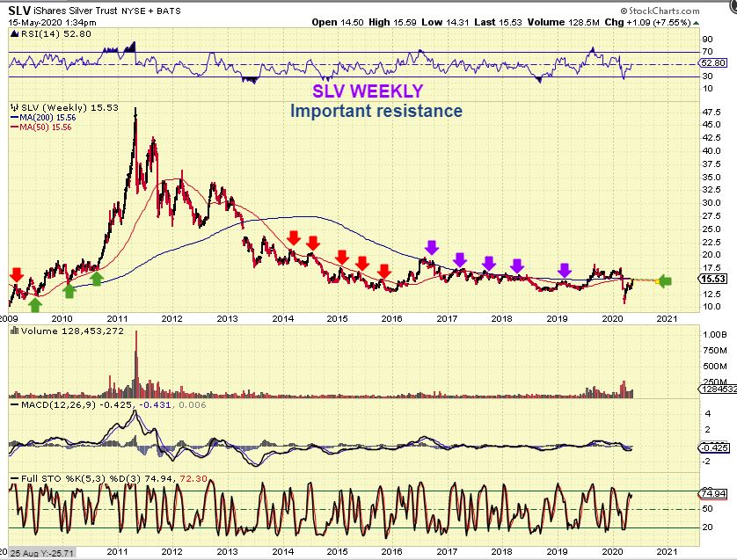Click the -2 level on the MACD axis
737x560 pixels.
707,462
